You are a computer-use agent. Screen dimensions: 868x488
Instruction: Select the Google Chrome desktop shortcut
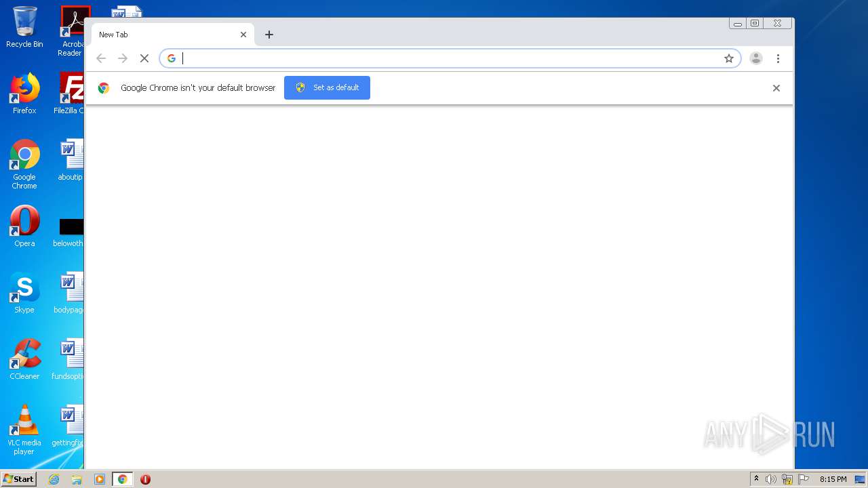(x=24, y=164)
